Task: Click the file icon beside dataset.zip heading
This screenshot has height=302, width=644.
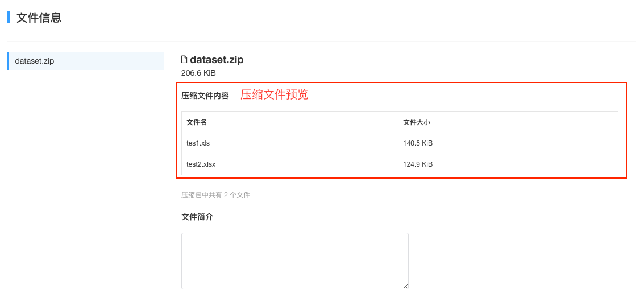Action: coord(184,60)
